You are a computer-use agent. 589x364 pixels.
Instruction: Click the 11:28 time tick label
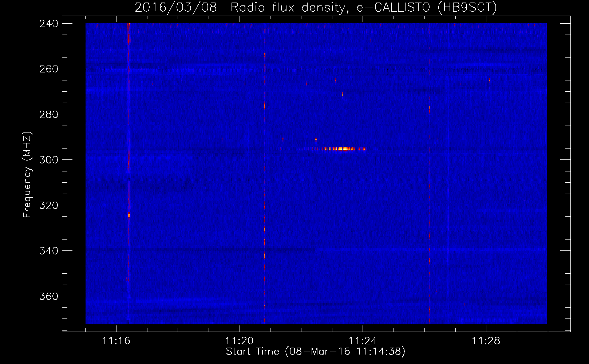[486, 341]
